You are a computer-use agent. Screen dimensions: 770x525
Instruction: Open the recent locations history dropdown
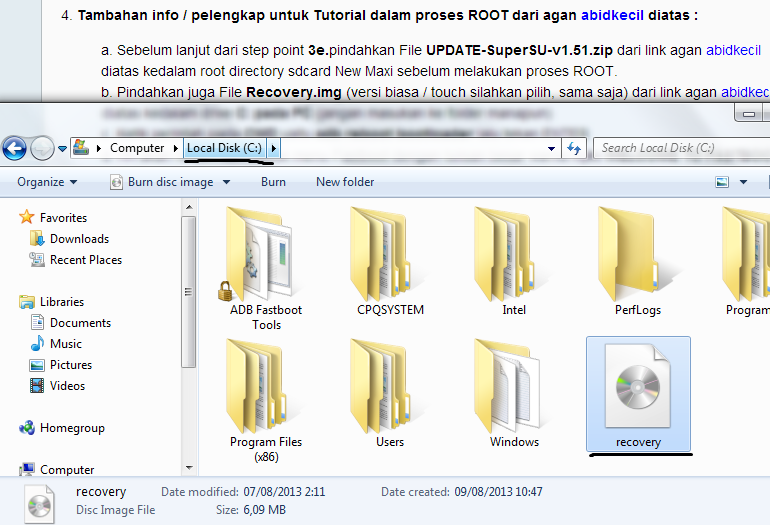[x=62, y=148]
